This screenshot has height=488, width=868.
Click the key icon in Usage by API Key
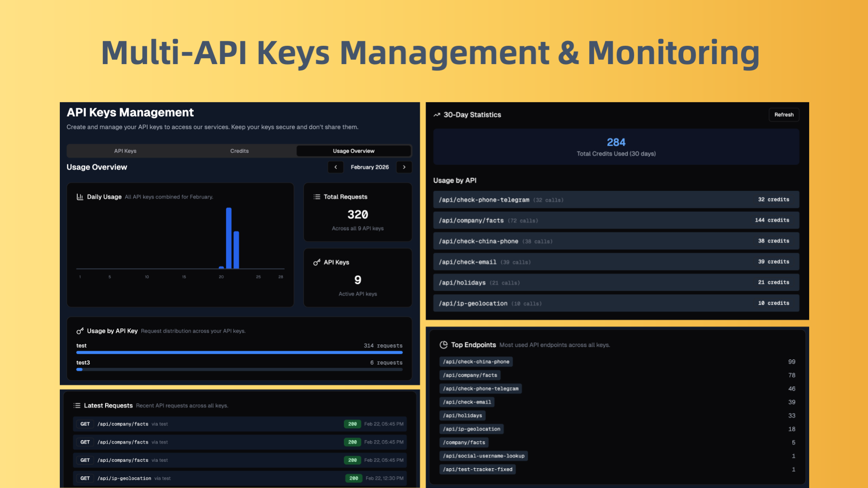[x=80, y=331]
